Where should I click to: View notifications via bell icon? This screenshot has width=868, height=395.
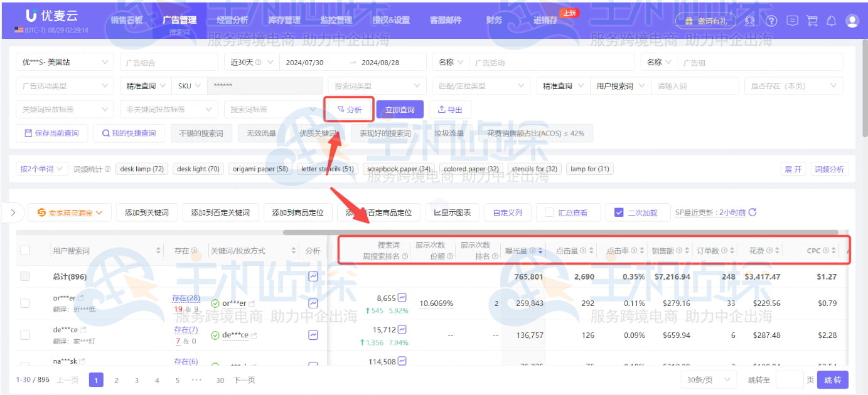(830, 21)
